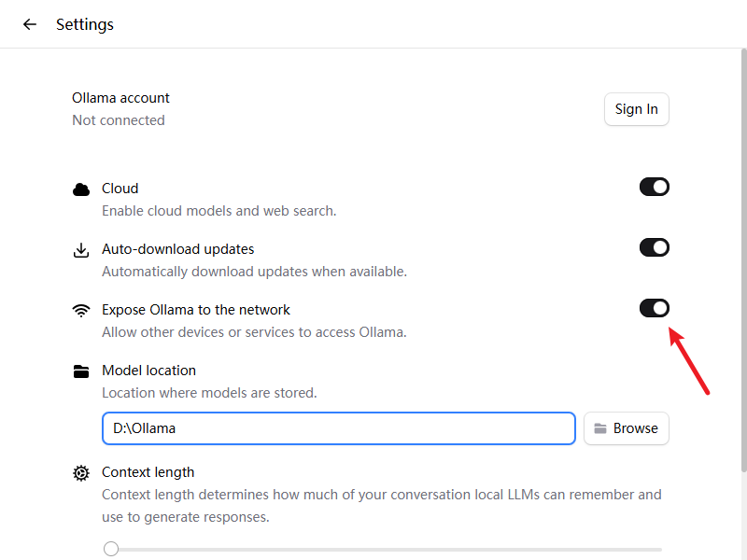Click the Model location folder icon

pos(81,371)
